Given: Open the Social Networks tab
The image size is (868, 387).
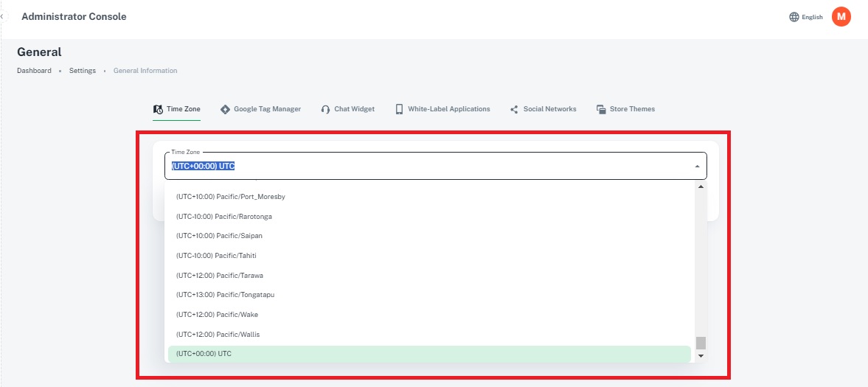Looking at the screenshot, I should (x=549, y=109).
